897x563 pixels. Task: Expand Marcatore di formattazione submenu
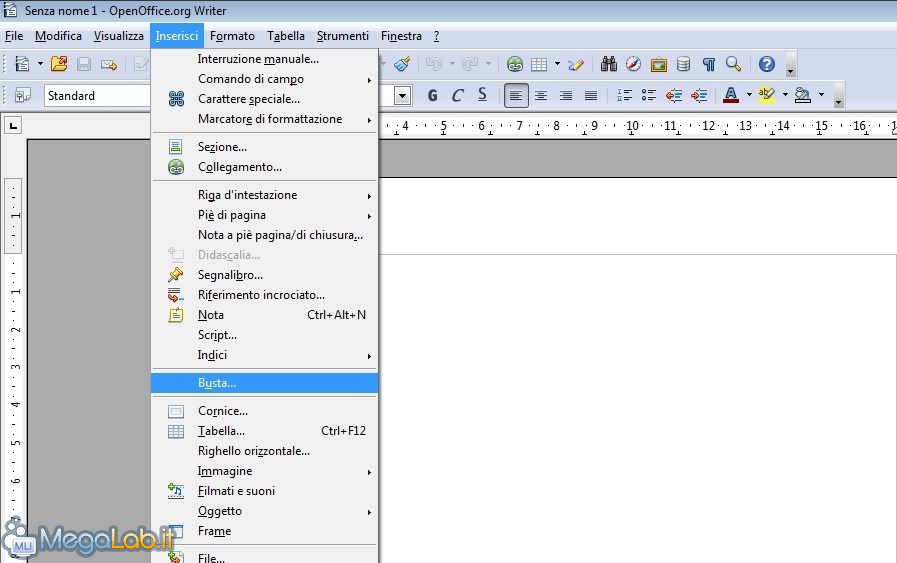264,119
